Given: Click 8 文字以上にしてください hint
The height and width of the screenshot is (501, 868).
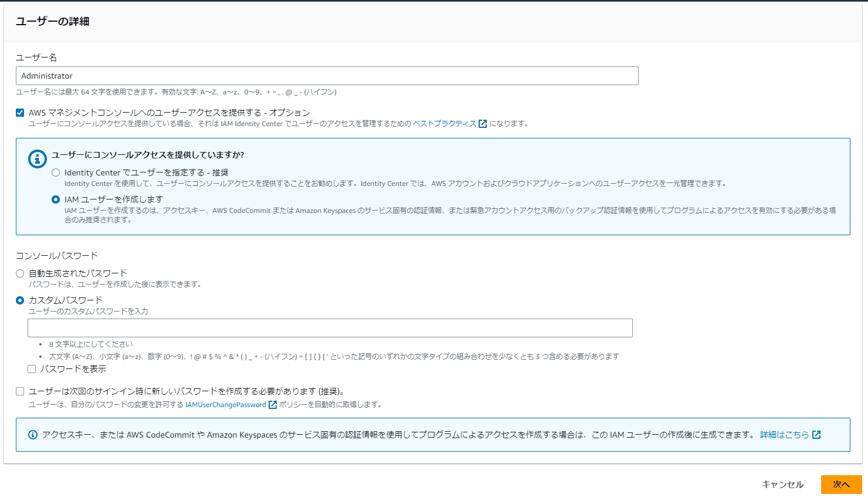Looking at the screenshot, I should [91, 344].
